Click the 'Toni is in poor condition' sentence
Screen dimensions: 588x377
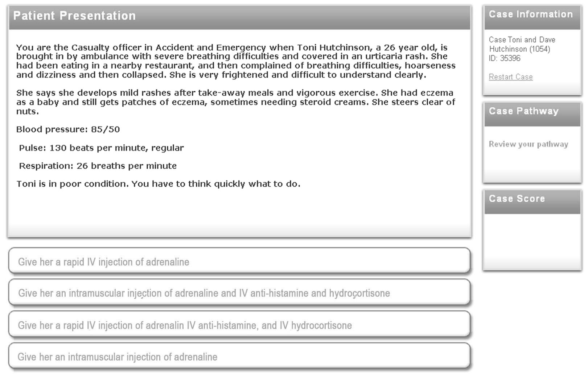click(158, 184)
